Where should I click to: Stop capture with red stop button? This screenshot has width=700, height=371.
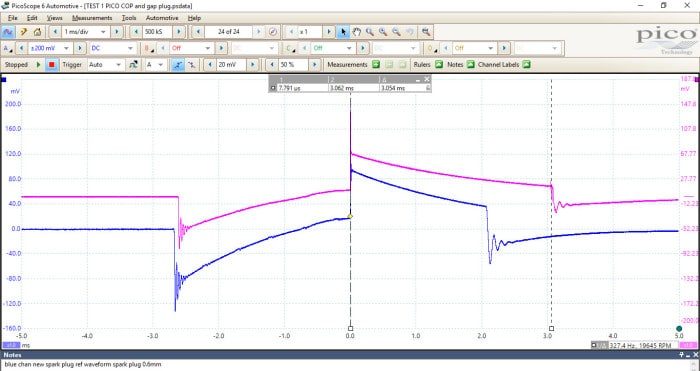click(x=51, y=65)
